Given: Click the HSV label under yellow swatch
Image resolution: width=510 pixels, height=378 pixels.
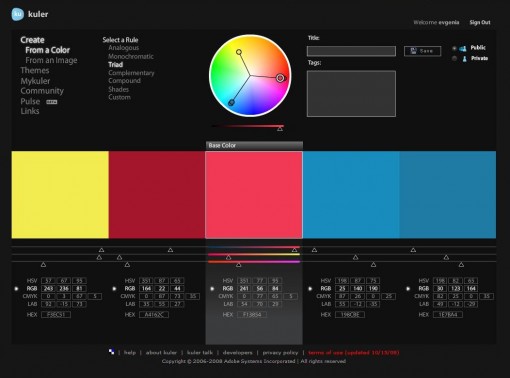Looking at the screenshot, I should pos(32,281).
